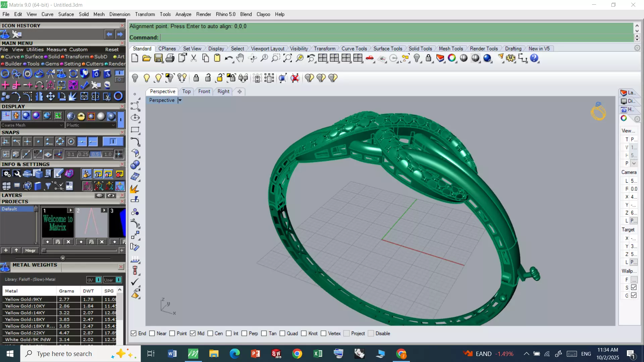Screen dimensions: 644x362
Task: Click the Open folder icon
Action: pyautogui.click(x=147, y=58)
